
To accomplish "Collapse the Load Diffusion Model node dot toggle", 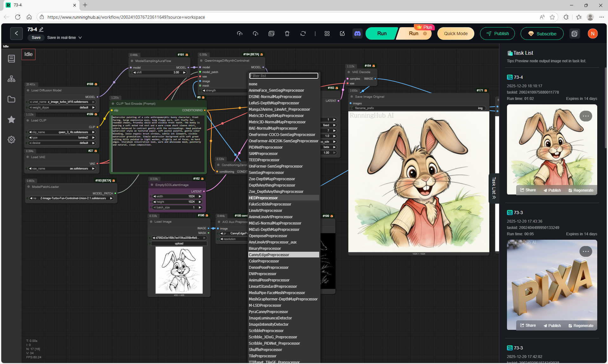I will [x=28, y=90].
